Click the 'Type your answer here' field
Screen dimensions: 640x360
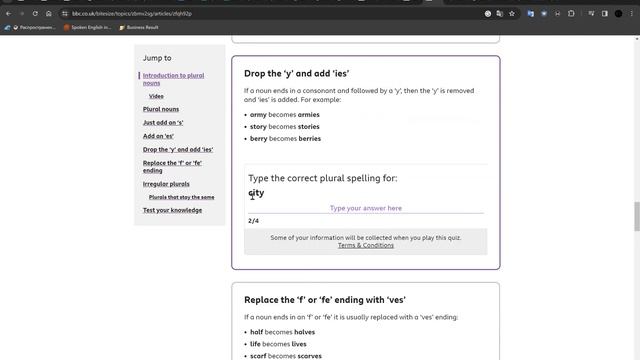tap(366, 208)
